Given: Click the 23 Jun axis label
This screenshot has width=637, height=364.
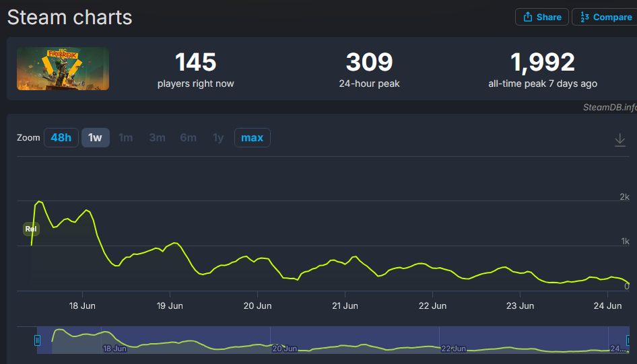Looking at the screenshot, I should [x=520, y=306].
